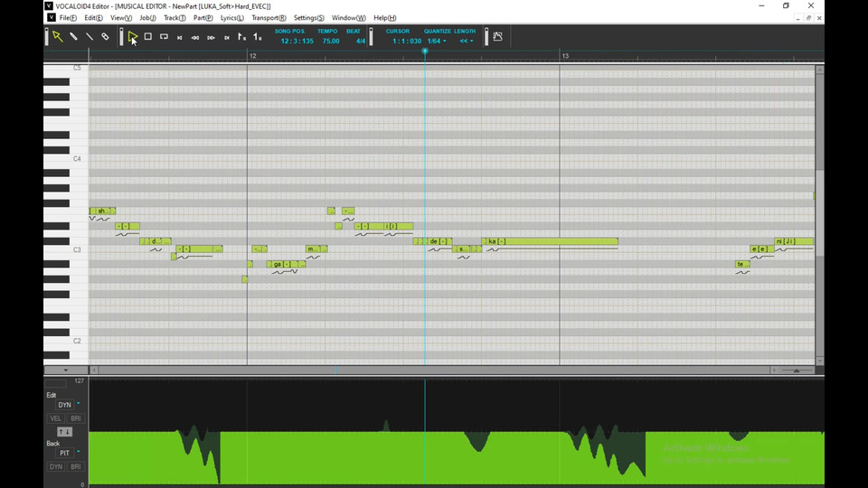Toggle the BRI edit parameter button

tap(76, 418)
